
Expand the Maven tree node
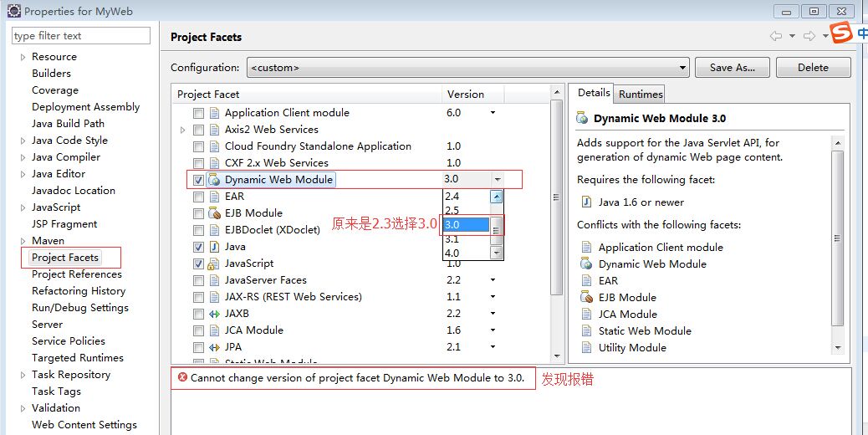[23, 241]
